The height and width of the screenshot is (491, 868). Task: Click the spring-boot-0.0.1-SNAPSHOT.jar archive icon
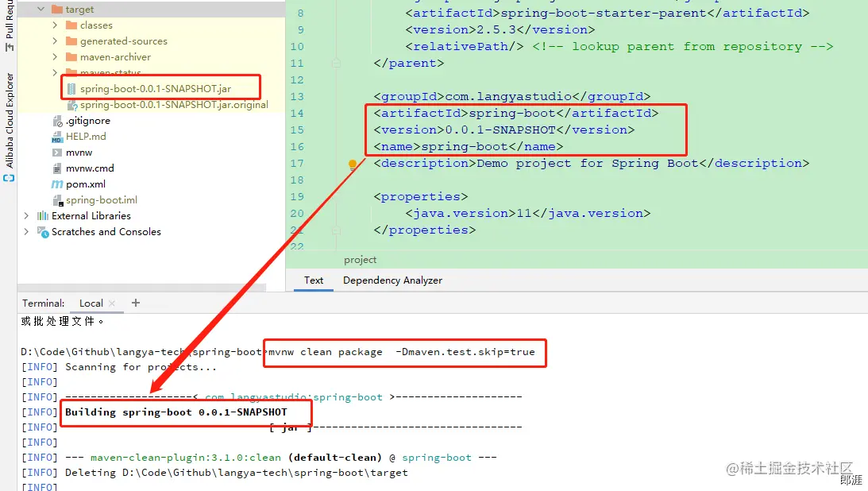[71, 88]
